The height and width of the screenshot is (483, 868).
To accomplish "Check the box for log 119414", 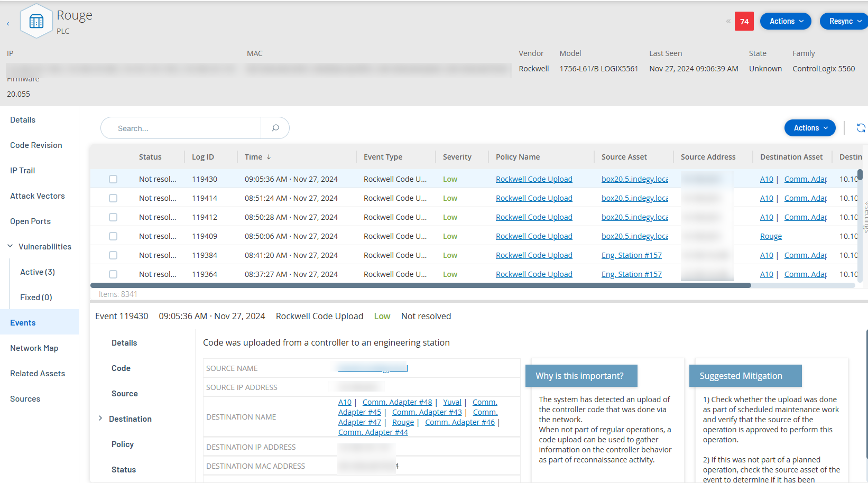I will 113,198.
